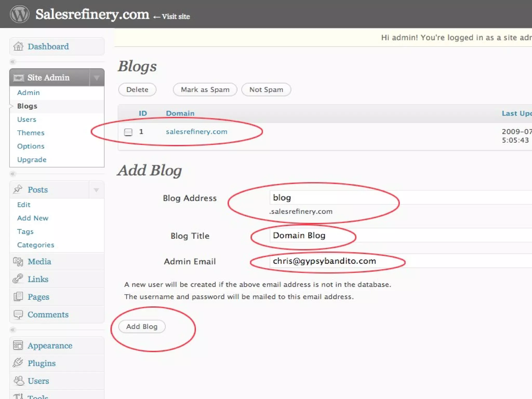Click the Links chain icon
The width and height of the screenshot is (532, 399).
click(18, 279)
